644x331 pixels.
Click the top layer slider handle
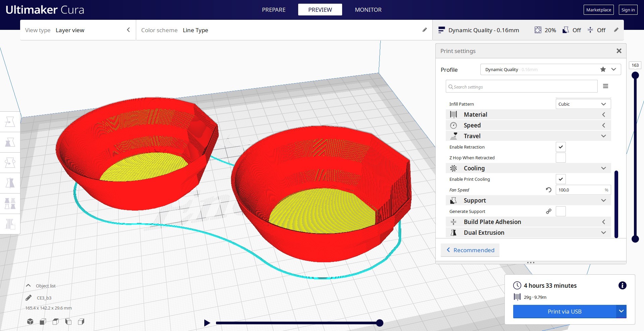(x=635, y=75)
